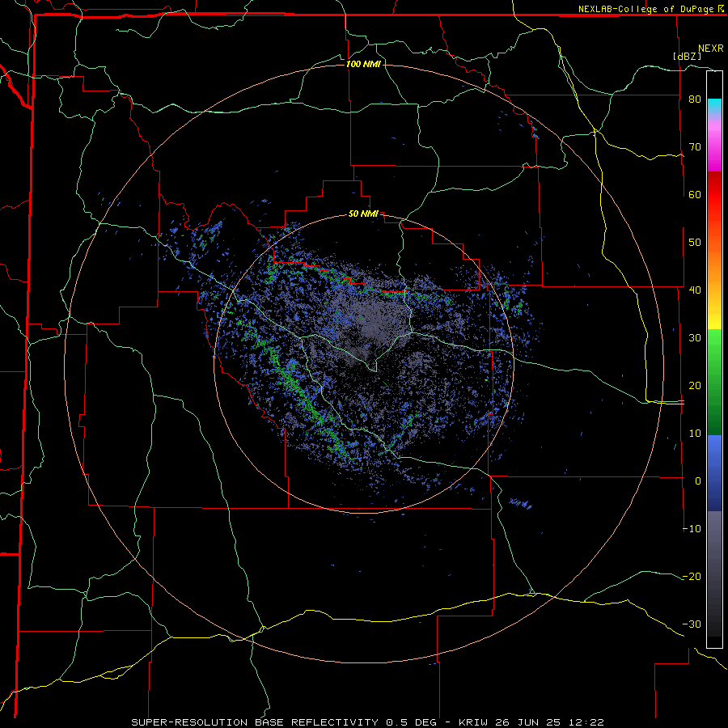
Task: Click the NEXR legend heading
Action: tap(710, 49)
